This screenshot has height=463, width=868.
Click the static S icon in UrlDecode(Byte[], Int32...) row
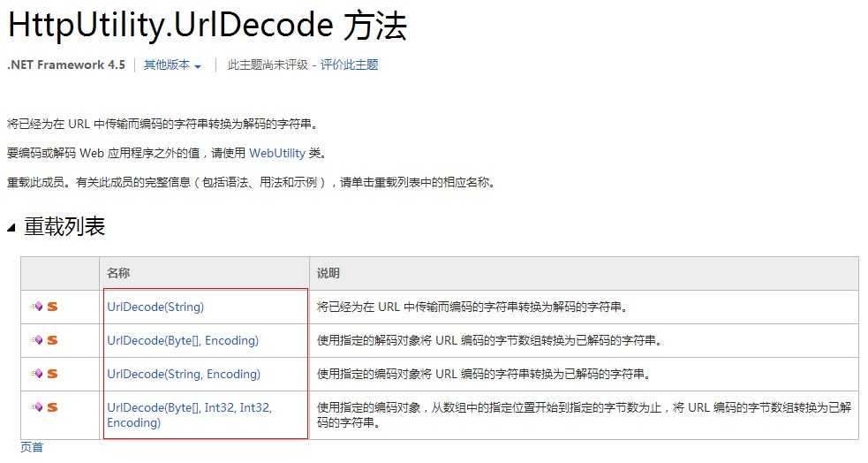click(52, 407)
